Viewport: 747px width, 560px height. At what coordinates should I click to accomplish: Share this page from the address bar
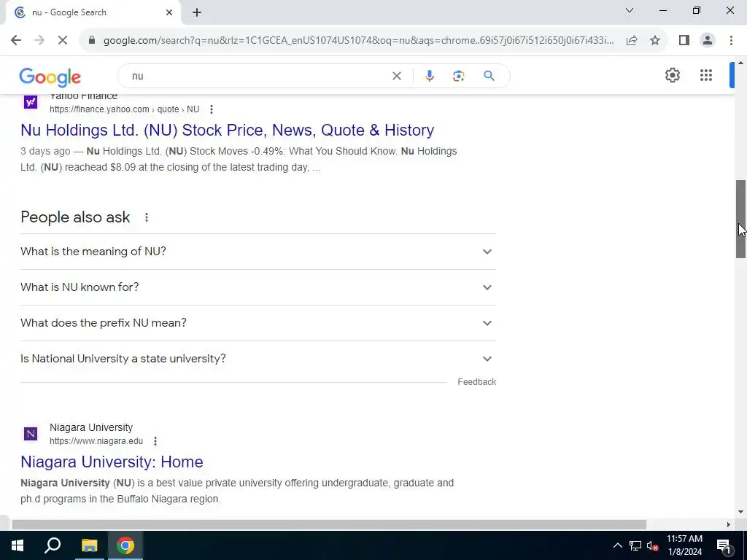coord(632,41)
